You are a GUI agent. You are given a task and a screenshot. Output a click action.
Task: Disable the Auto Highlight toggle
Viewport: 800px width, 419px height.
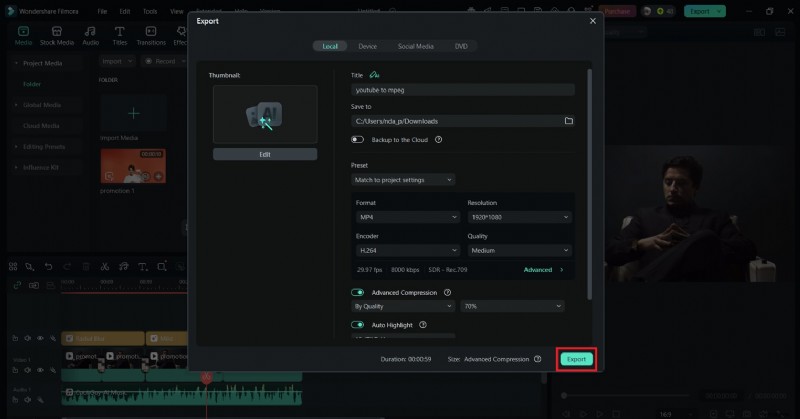[357, 325]
